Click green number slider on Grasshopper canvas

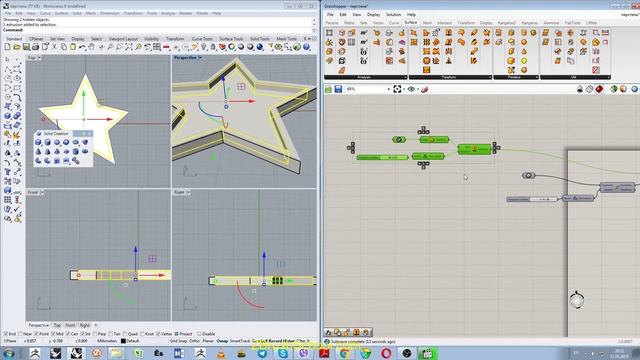[x=382, y=157]
